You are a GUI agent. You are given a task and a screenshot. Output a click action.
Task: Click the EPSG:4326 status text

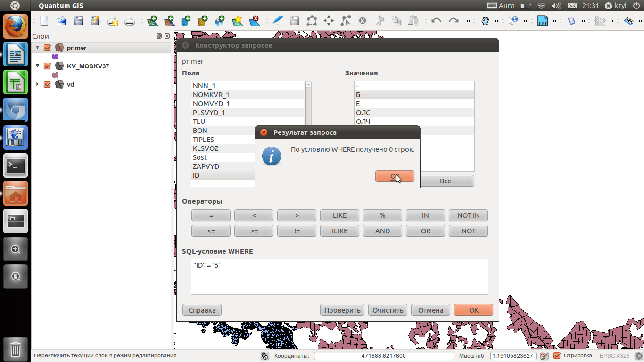pos(614,356)
